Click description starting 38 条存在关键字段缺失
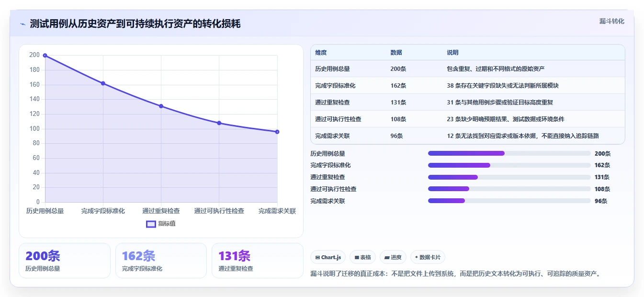This screenshot has width=644, height=297. [503, 86]
